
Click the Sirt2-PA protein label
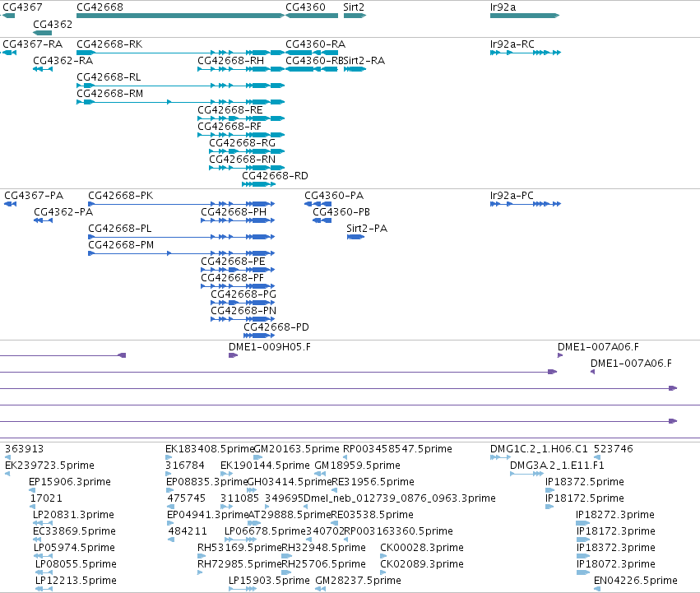tap(367, 229)
